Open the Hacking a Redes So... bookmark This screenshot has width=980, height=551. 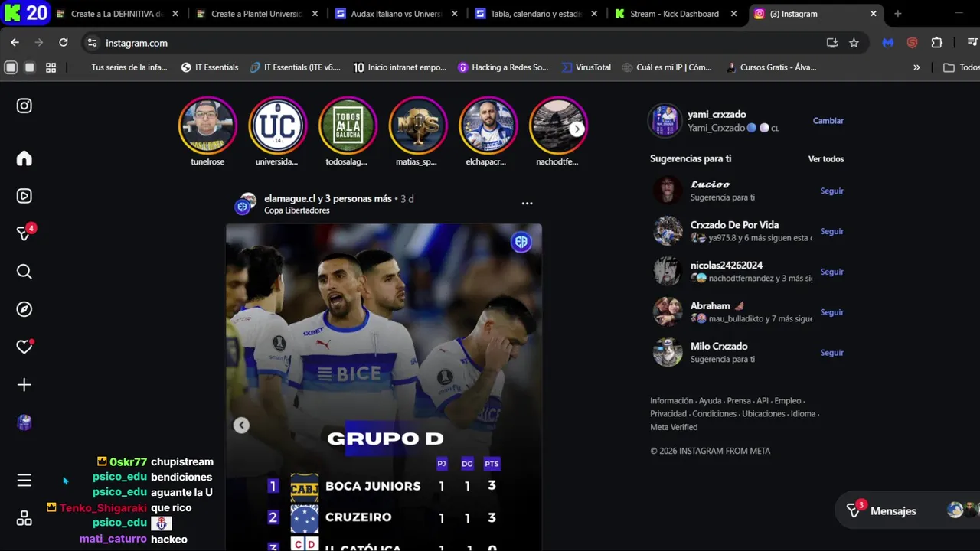click(x=503, y=67)
